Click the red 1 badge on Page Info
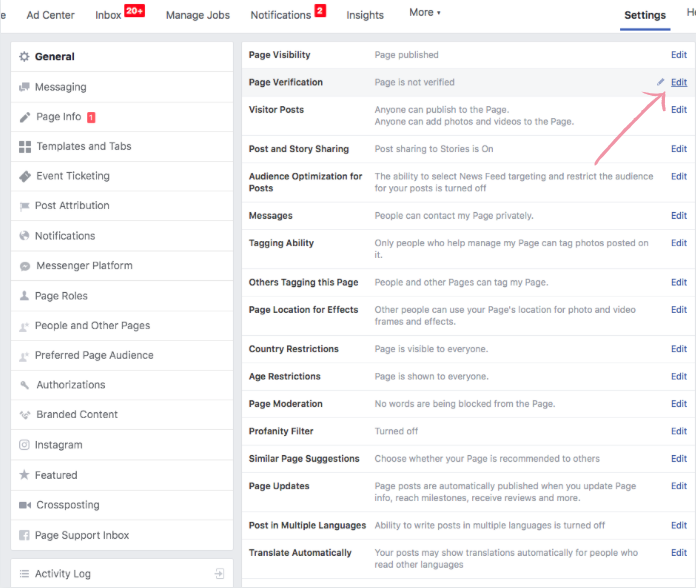 pyautogui.click(x=91, y=117)
